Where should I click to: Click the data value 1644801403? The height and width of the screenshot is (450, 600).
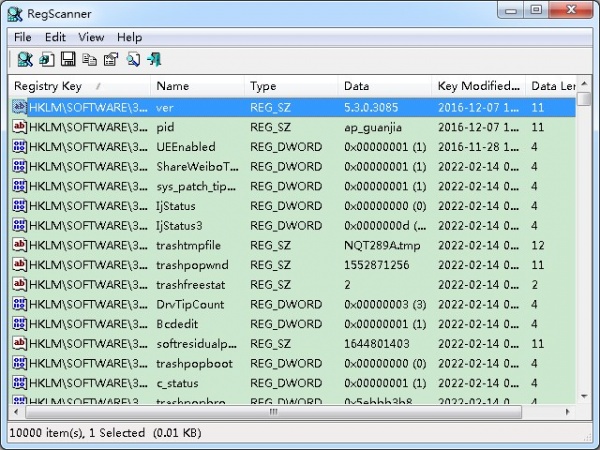tap(377, 344)
